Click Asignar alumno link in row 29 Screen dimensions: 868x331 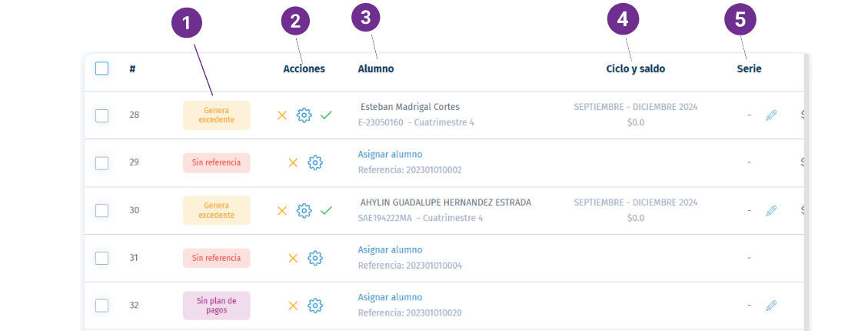pyautogui.click(x=391, y=154)
